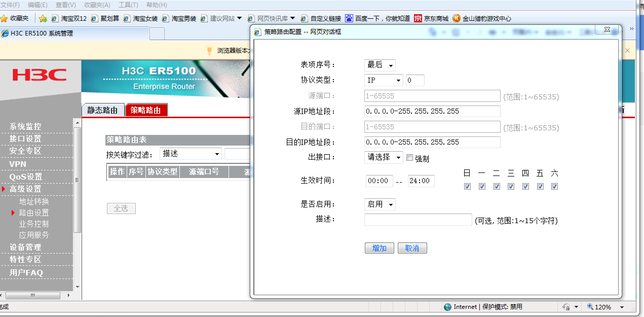This screenshot has height=317, width=644.
Task: Select the H3C ER5100 系统管理 browser tab
Action: [x=74, y=33]
